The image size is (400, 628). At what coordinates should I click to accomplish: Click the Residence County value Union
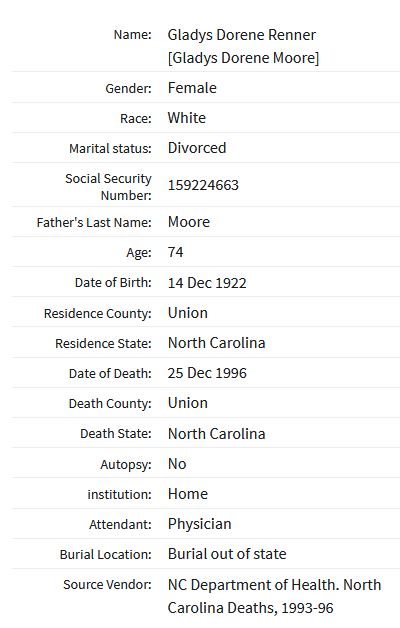[x=188, y=313]
